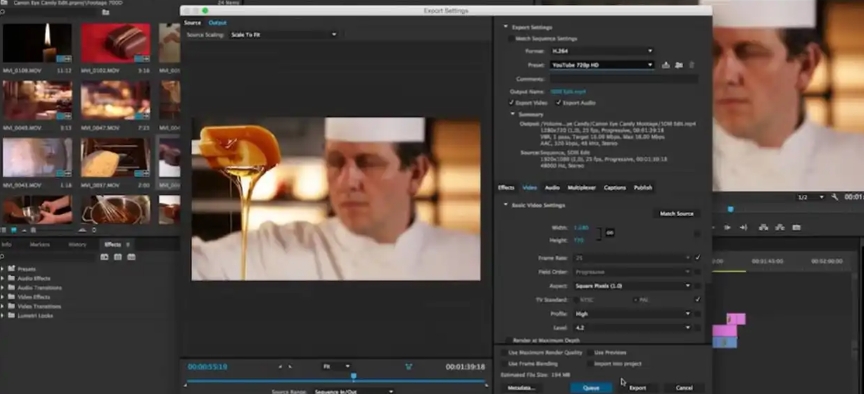Click the Output Name file link
Screen dimensions: 864x394
568,92
